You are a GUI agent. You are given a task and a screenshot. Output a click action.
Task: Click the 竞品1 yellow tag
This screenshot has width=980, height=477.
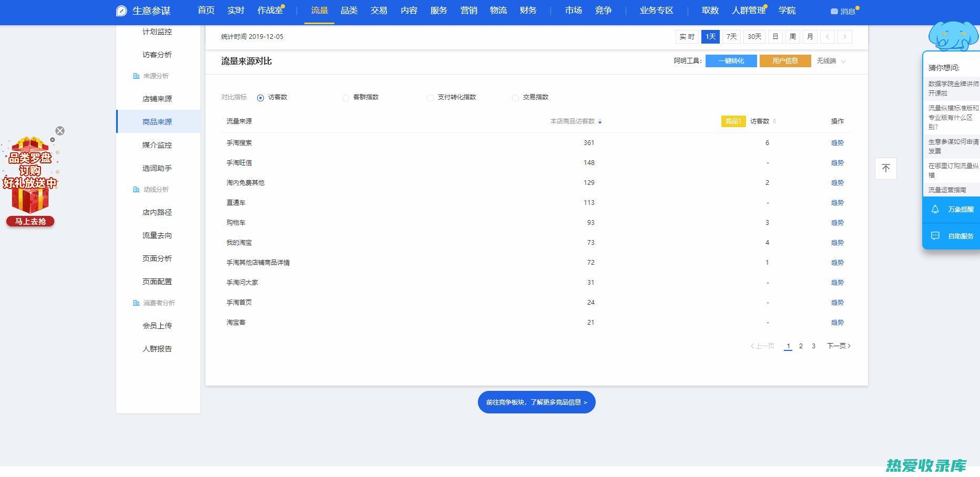733,121
